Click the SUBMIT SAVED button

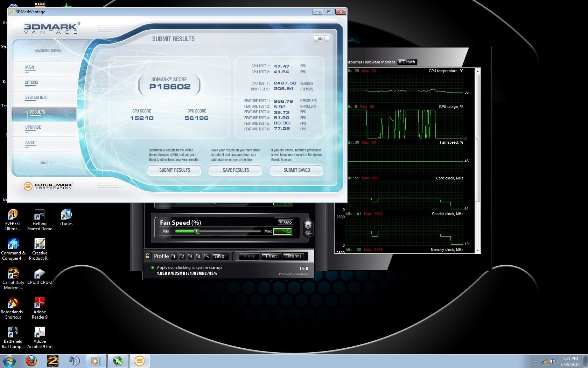point(296,170)
